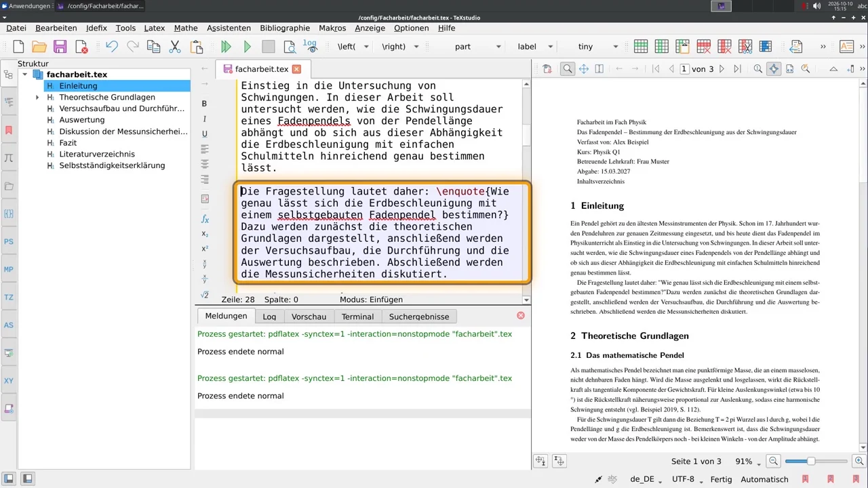The image size is (868, 488).
Task: Open the log view icon
Action: (311, 47)
